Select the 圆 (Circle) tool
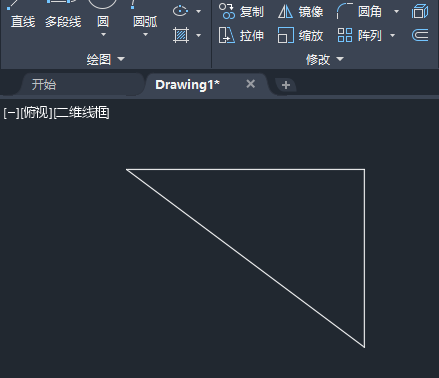 point(103,13)
